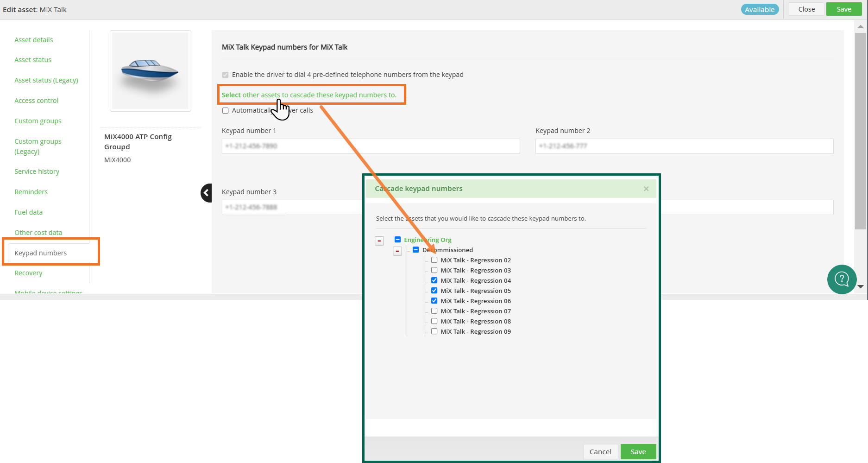Select the Keypad numbers tab
Screen dimensions: 868x463
coord(49,253)
